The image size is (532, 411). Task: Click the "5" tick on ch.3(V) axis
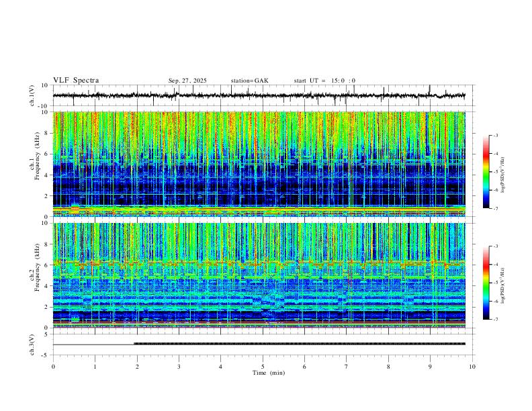coord(46,334)
